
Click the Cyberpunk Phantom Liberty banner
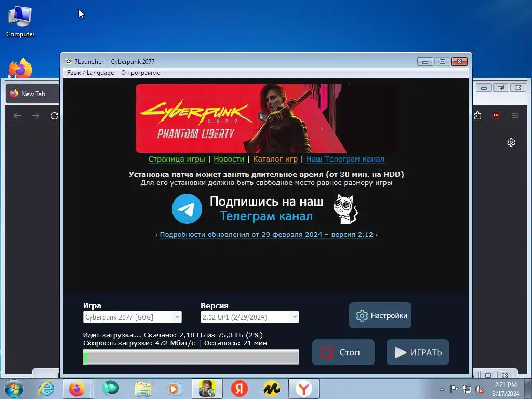coord(267,118)
